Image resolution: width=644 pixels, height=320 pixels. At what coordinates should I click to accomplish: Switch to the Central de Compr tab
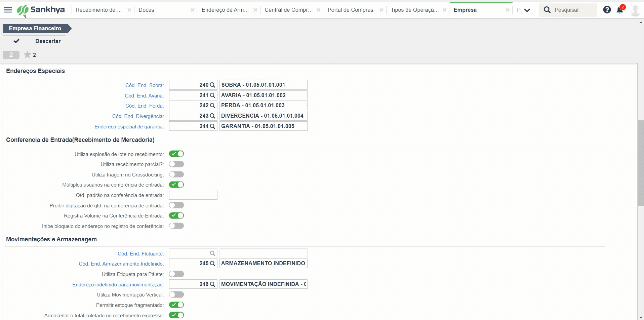pyautogui.click(x=288, y=10)
